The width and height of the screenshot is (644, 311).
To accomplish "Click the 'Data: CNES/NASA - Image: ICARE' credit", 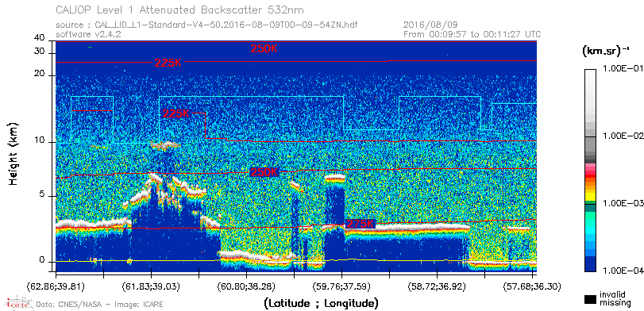I will tap(100, 305).
